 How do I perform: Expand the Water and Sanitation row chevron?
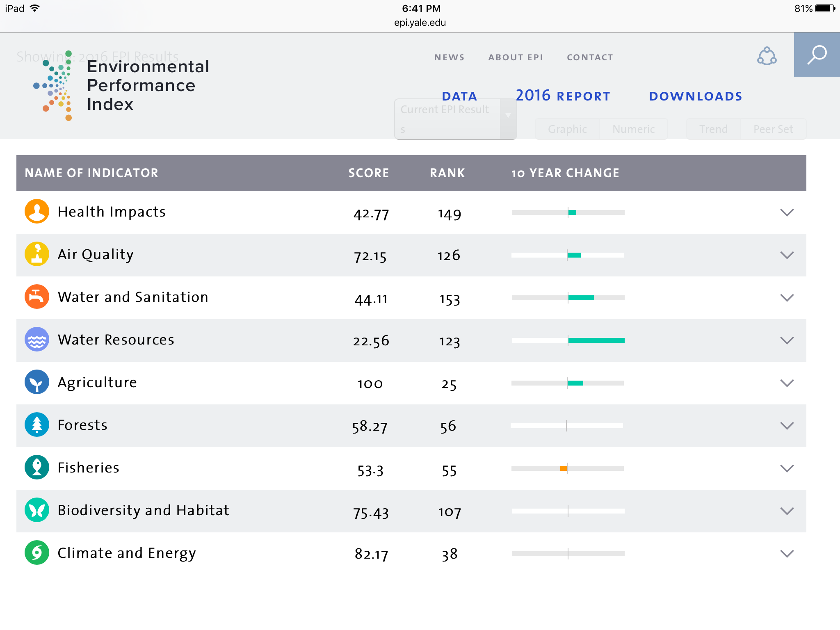[x=787, y=298]
